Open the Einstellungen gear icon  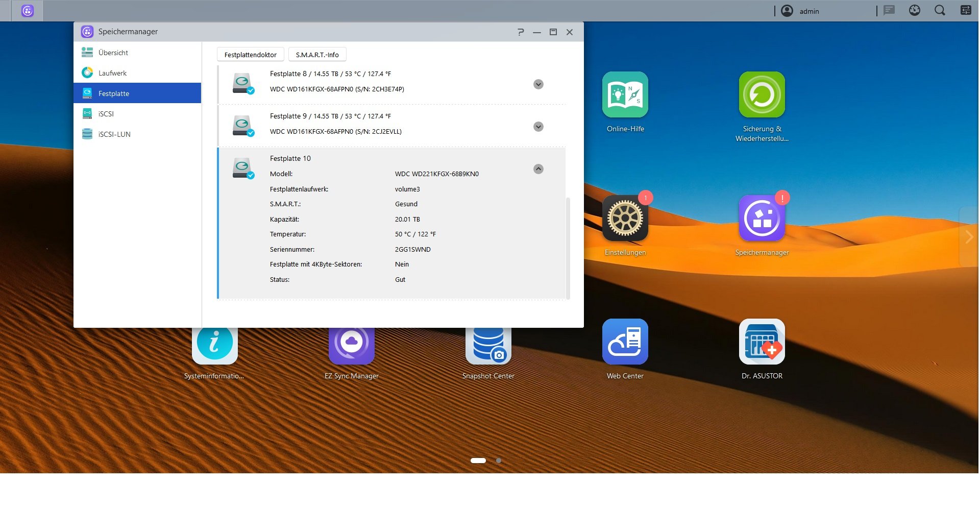[x=625, y=218]
